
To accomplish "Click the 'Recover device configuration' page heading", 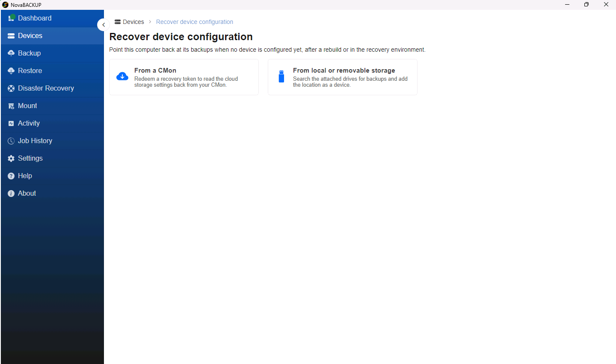I will pos(181,37).
